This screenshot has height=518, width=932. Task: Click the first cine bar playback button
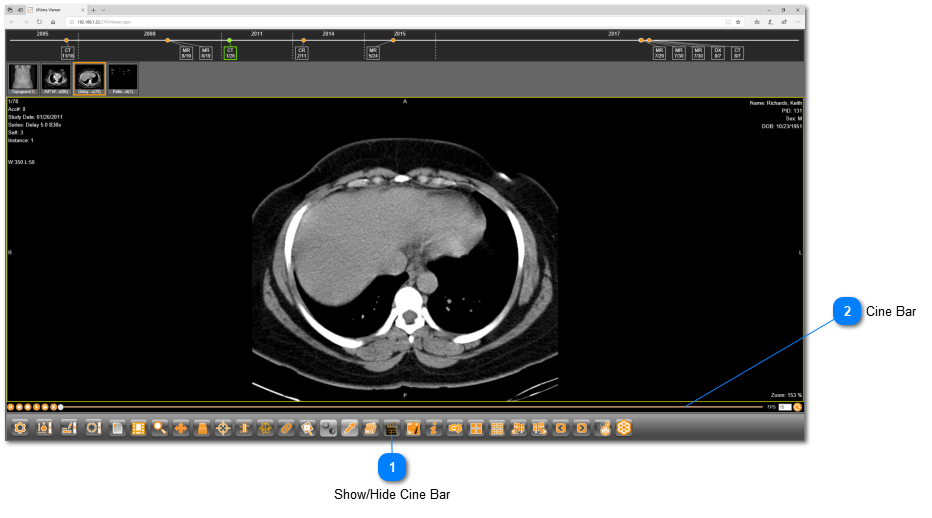11,407
